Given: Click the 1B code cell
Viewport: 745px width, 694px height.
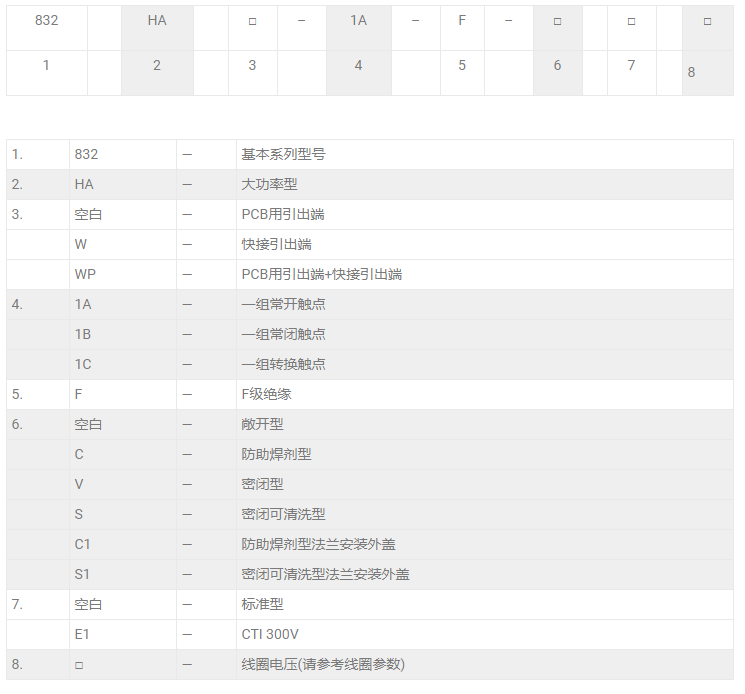Looking at the screenshot, I should tap(83, 334).
